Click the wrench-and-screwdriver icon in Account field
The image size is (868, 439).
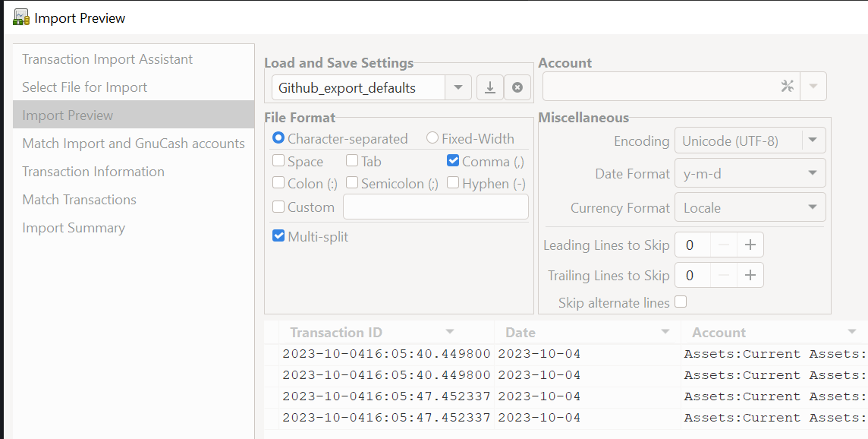pos(787,86)
